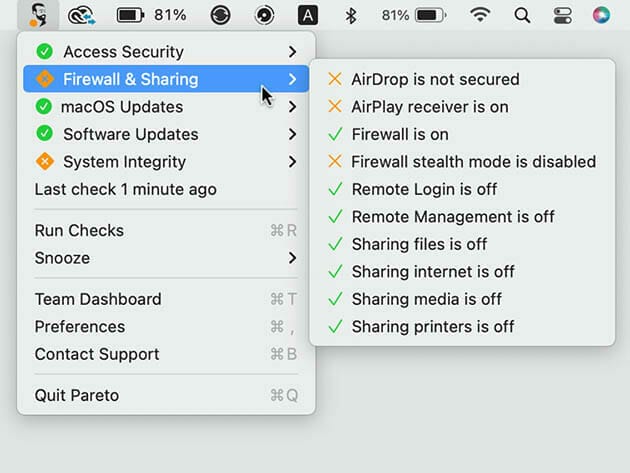Open the Spotlight search magnifier icon
Screen dimensions: 630x473
point(522,15)
